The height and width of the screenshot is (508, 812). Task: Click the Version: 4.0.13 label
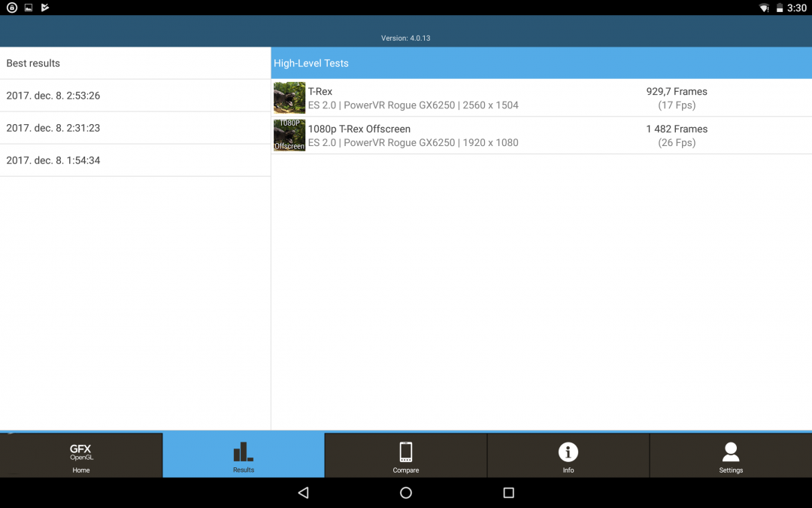coord(405,38)
